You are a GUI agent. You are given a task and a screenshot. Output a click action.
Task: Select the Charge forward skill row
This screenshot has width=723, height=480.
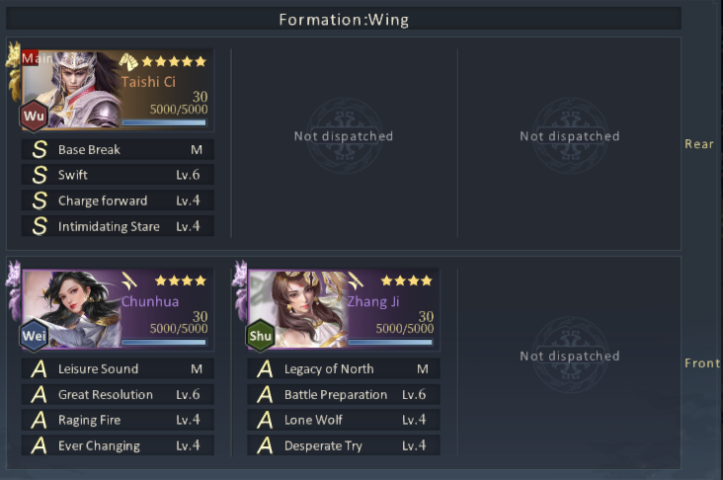point(118,201)
